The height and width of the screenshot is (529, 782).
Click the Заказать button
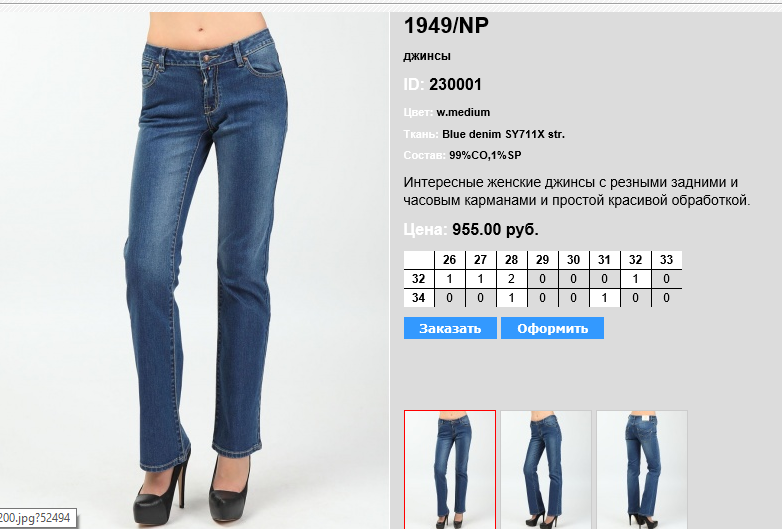click(450, 328)
